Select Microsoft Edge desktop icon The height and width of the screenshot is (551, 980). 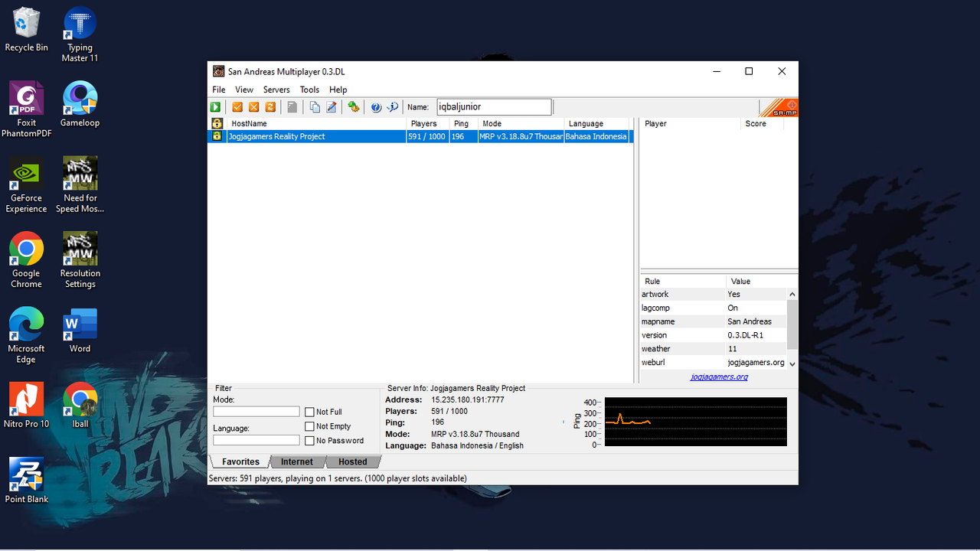tap(26, 335)
